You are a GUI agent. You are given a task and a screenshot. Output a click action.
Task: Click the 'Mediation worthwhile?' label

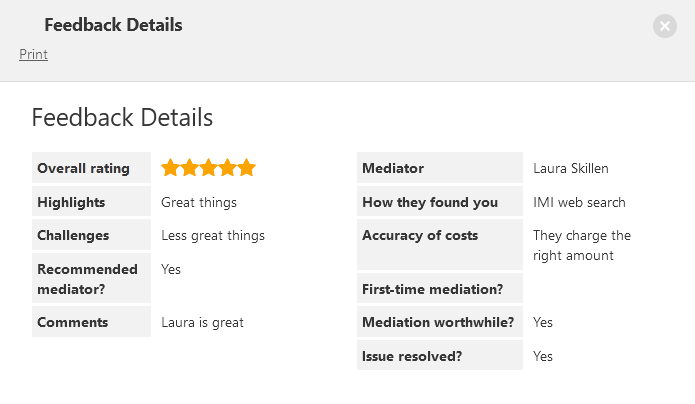click(x=438, y=322)
